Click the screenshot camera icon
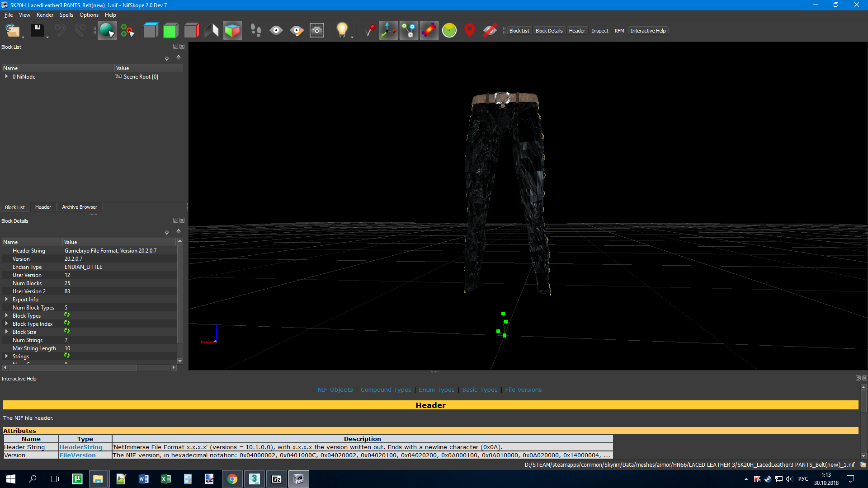This screenshot has height=488, width=868. [316, 30]
